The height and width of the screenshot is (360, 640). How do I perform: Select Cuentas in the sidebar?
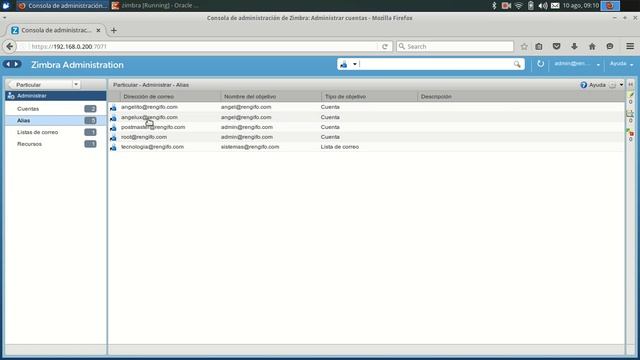(56, 109)
